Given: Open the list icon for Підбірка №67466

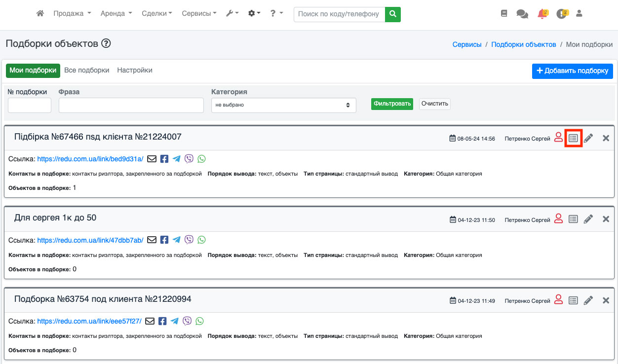Looking at the screenshot, I should click(573, 138).
